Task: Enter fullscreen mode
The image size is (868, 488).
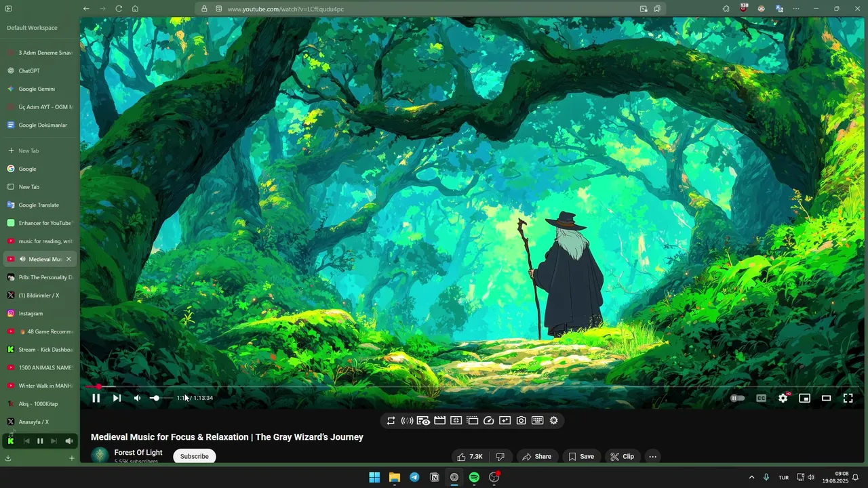Action: (848, 398)
